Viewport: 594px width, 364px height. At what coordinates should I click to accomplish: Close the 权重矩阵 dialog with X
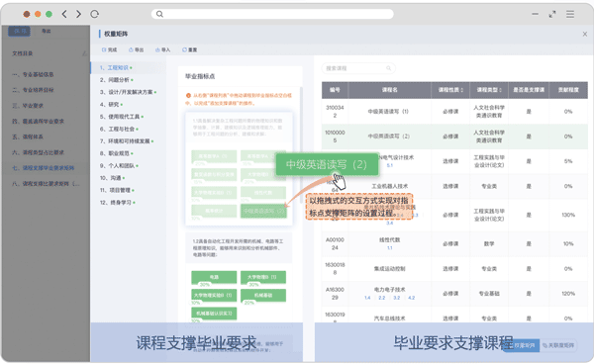pos(585,34)
